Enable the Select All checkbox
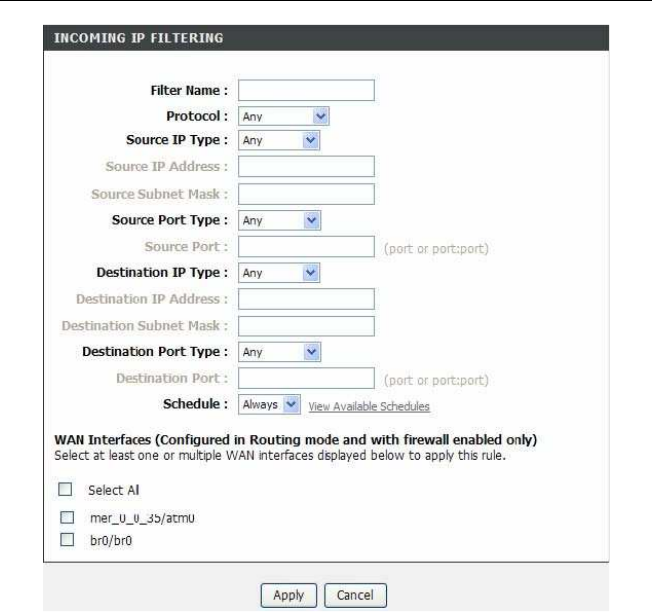The width and height of the screenshot is (652, 612). tap(68, 492)
